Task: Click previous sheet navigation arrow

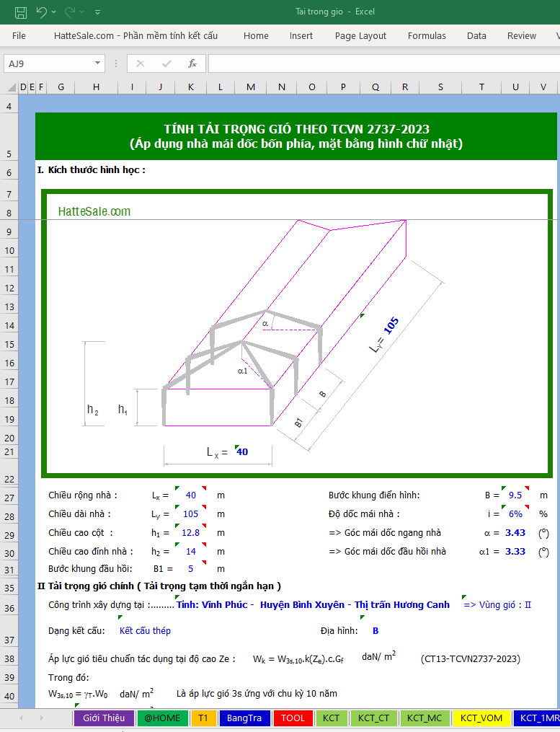Action: (x=21, y=718)
